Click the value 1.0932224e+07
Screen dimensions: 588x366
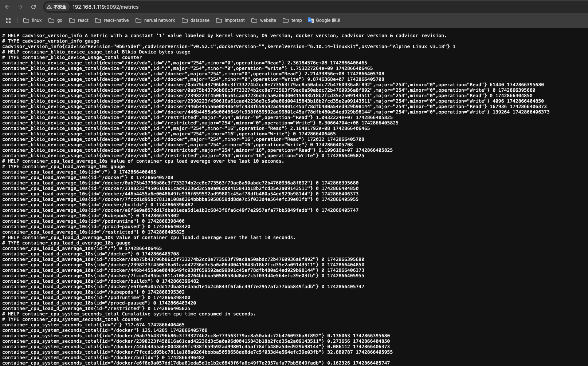[334, 118]
